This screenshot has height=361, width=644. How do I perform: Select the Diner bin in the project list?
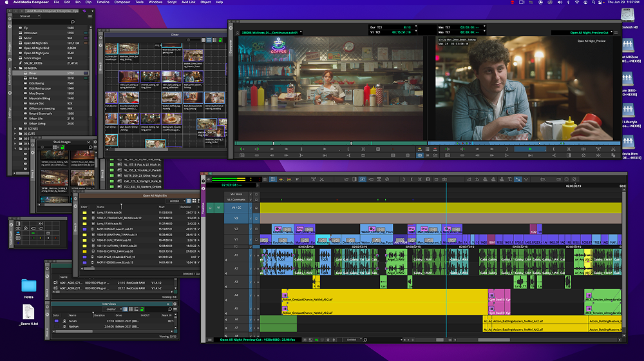52,73
